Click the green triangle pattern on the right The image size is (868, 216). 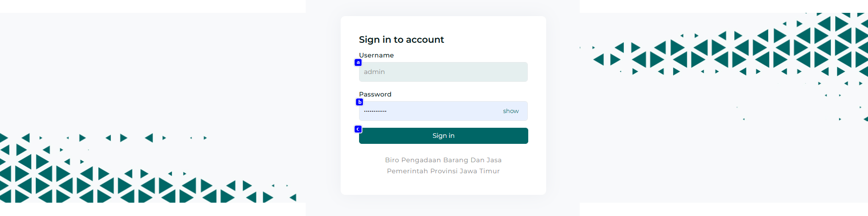tap(782, 51)
